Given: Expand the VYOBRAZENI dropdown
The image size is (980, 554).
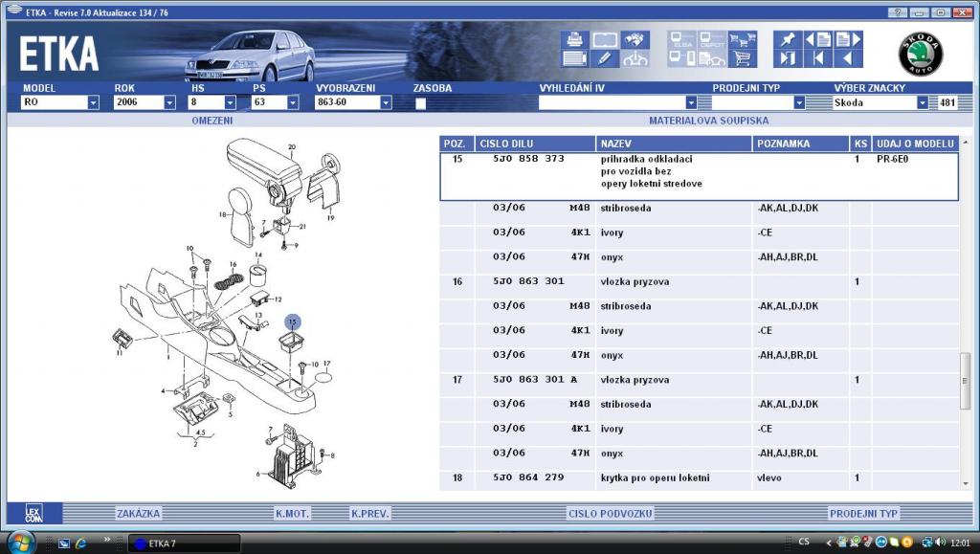Looking at the screenshot, I should [386, 102].
